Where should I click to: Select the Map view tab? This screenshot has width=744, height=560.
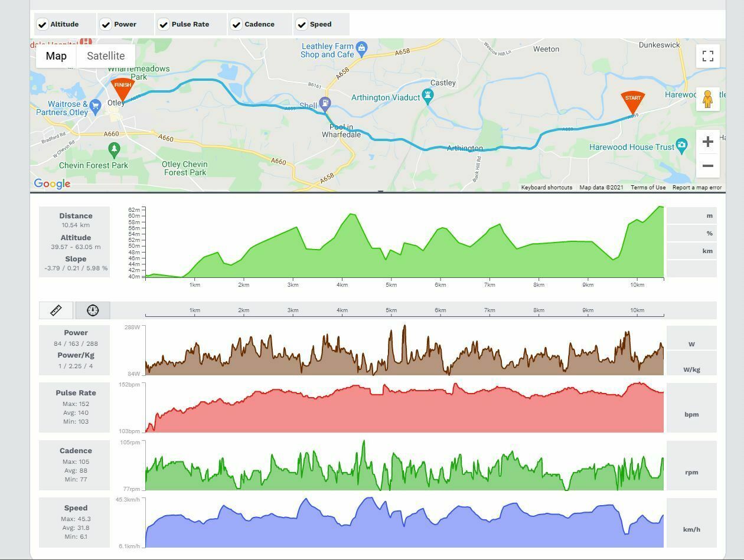pyautogui.click(x=56, y=56)
